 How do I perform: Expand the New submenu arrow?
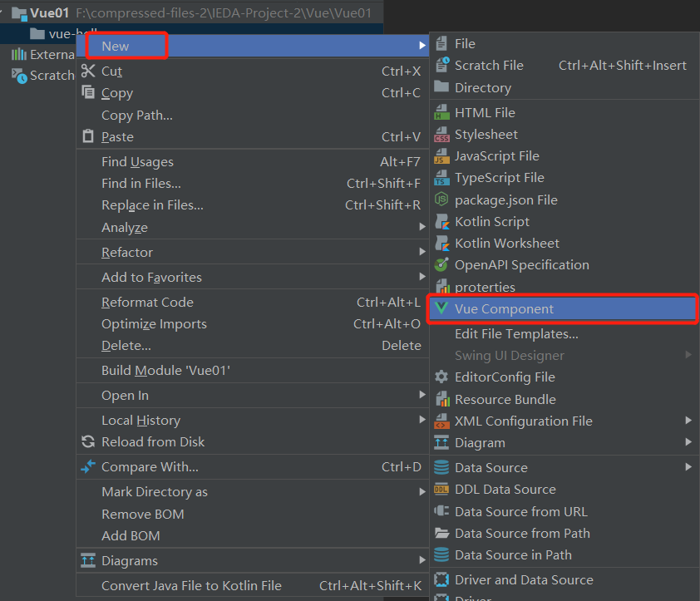[422, 45]
